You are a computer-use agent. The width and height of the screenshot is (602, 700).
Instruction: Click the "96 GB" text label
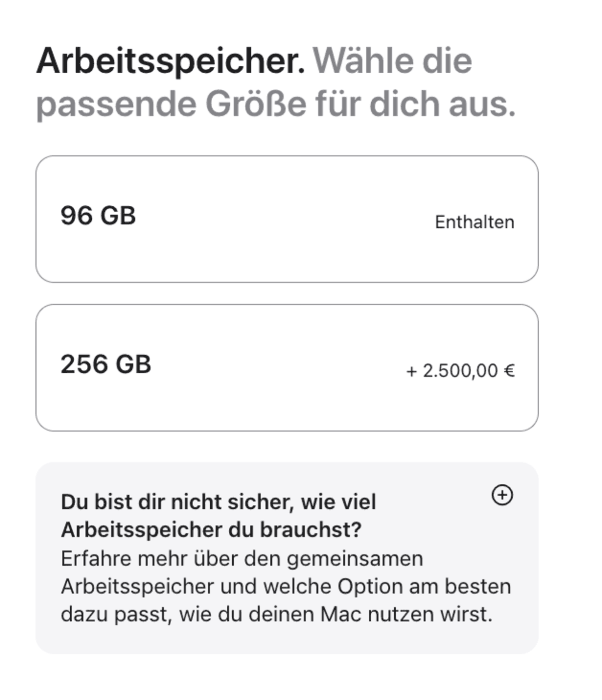(x=98, y=216)
